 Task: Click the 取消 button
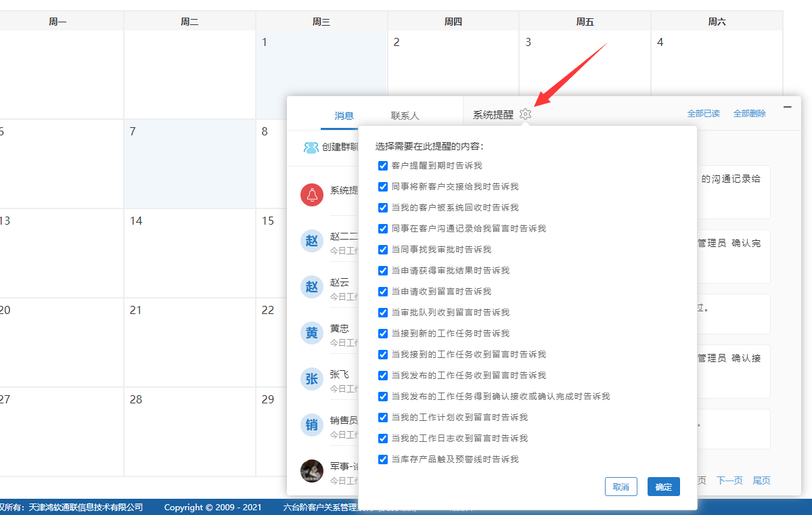tap(621, 487)
